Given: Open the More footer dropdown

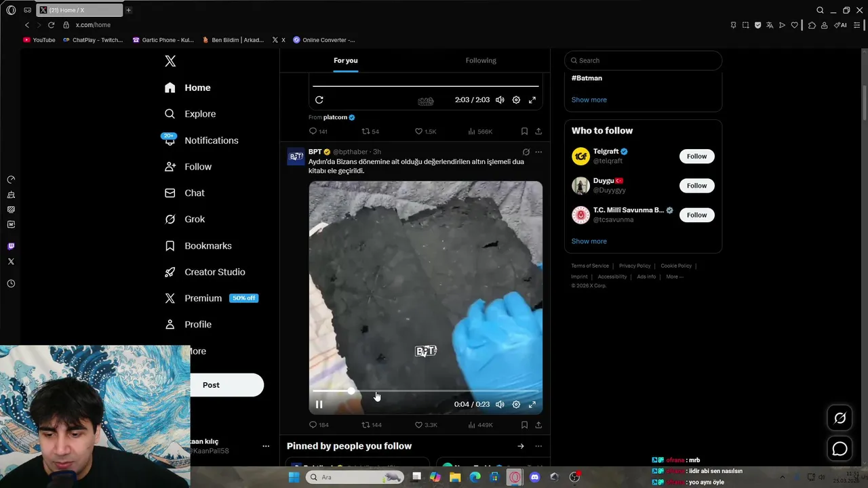Looking at the screenshot, I should [x=674, y=277].
